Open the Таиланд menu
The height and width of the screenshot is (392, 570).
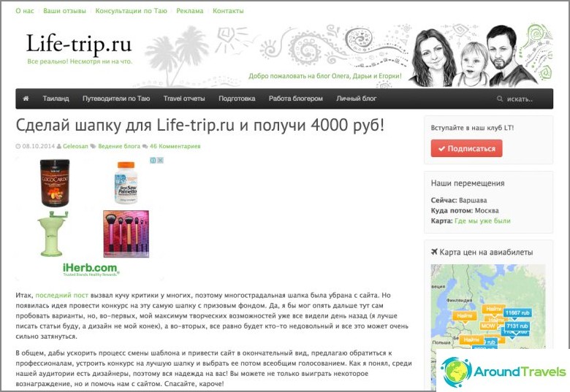click(56, 99)
